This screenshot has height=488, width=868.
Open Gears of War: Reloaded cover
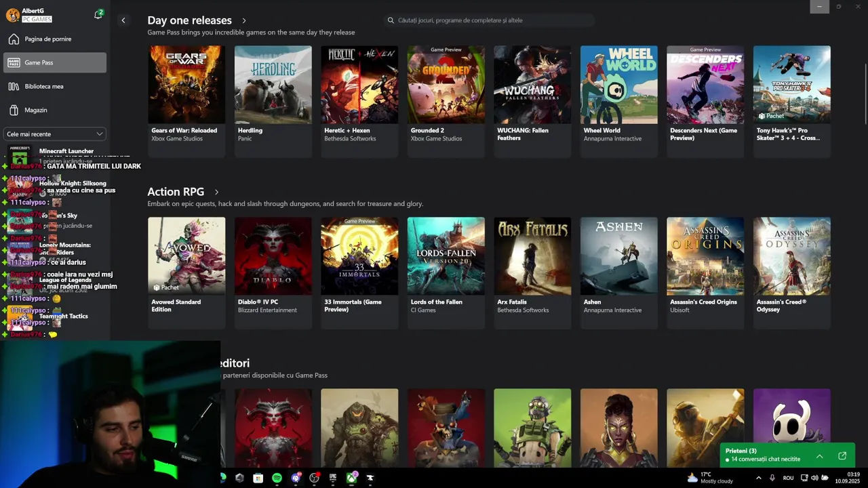(x=186, y=85)
